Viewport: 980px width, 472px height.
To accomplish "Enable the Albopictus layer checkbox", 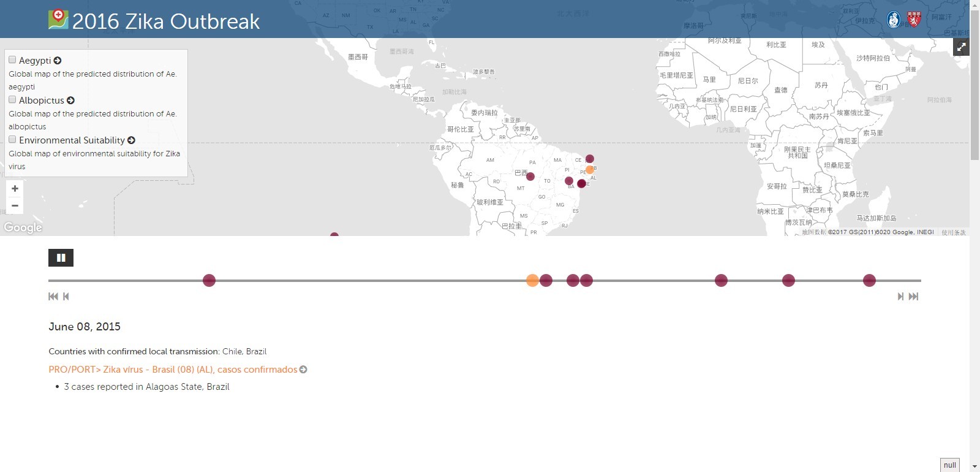I will (12, 100).
